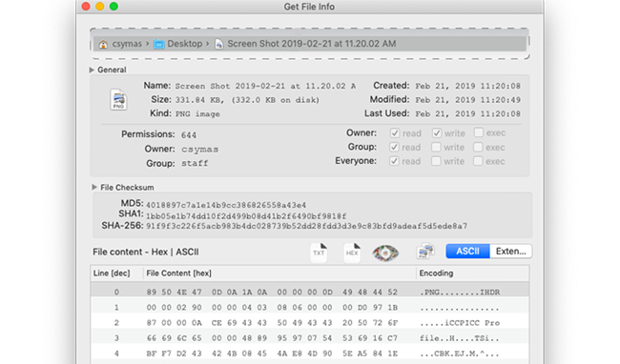Click the Permissions value 644
620x364 pixels.
pyautogui.click(x=189, y=135)
